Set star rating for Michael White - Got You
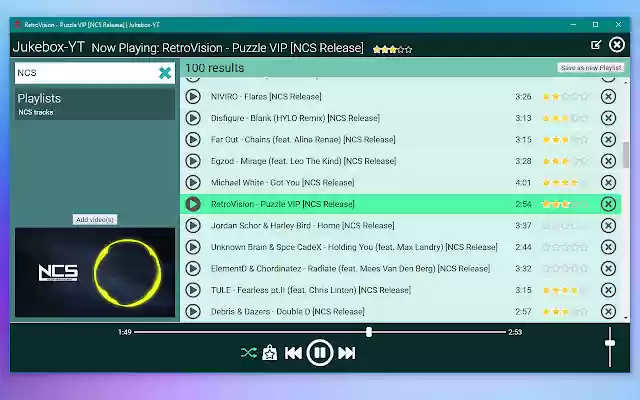Viewport: 640px width, 400px height. 565,182
